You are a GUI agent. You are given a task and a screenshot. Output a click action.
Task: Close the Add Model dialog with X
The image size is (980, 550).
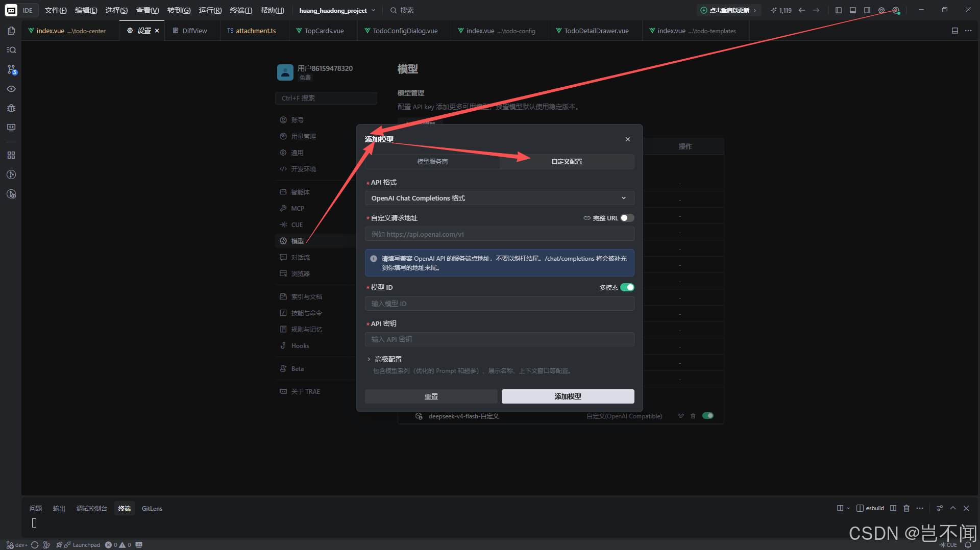[628, 139]
